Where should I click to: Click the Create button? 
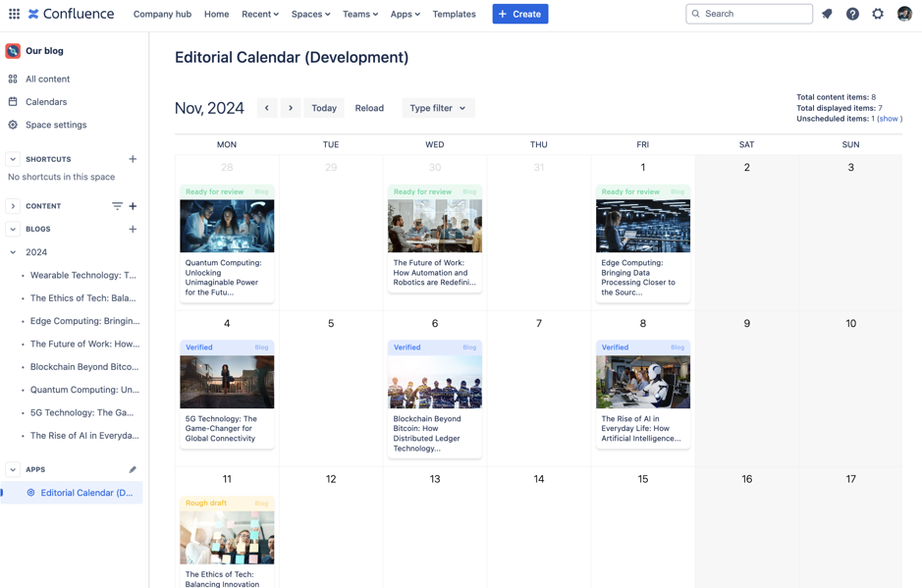point(520,14)
